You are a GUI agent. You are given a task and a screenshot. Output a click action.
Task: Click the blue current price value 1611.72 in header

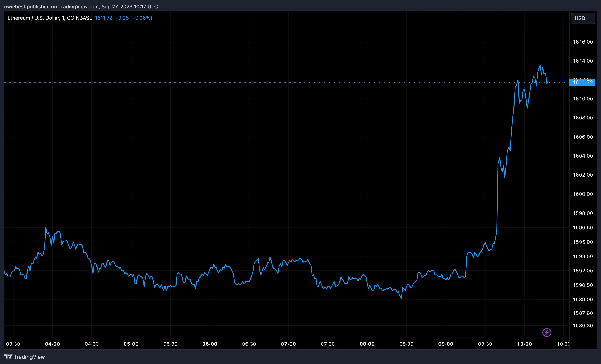point(103,18)
